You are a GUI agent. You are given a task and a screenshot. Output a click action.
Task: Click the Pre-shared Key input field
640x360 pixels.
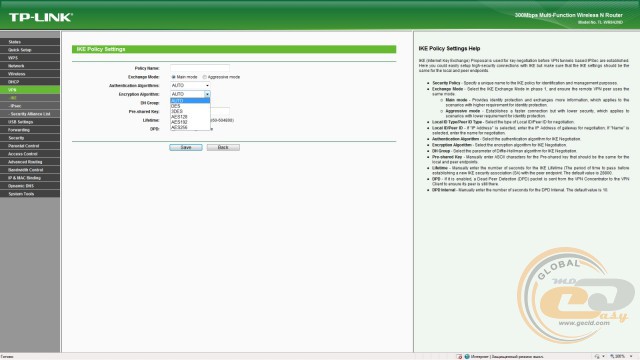(x=220, y=111)
